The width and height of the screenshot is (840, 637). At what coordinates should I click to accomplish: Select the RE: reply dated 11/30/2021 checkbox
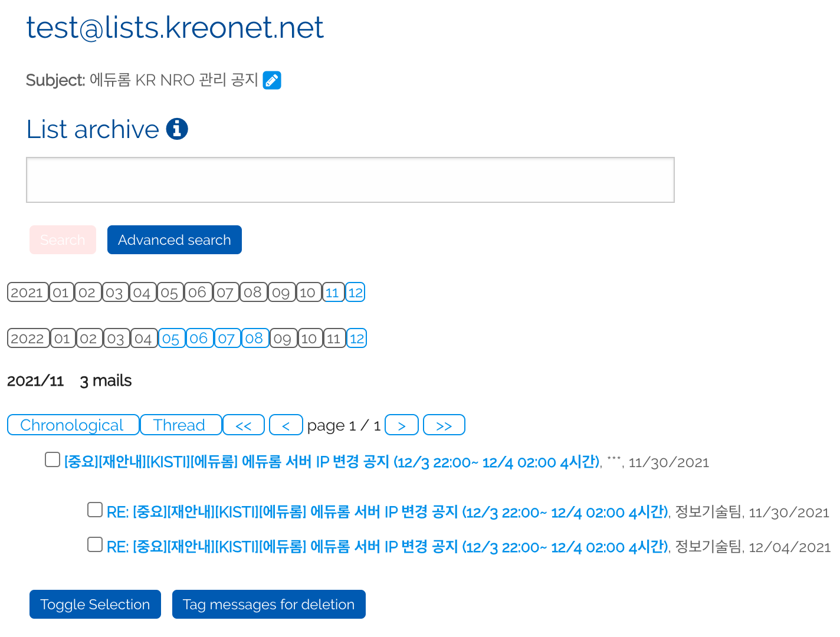(95, 510)
